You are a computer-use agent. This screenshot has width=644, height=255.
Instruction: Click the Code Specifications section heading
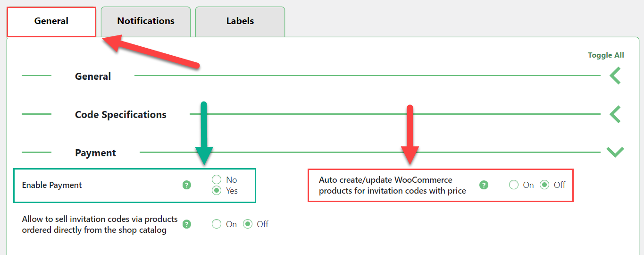(121, 115)
